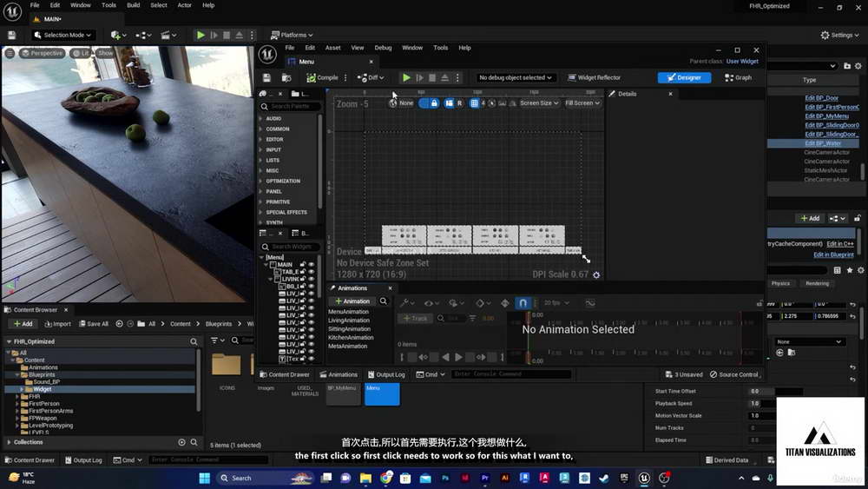This screenshot has height=489, width=868.
Task: Open the Asset menu in widget editor
Action: [x=332, y=48]
